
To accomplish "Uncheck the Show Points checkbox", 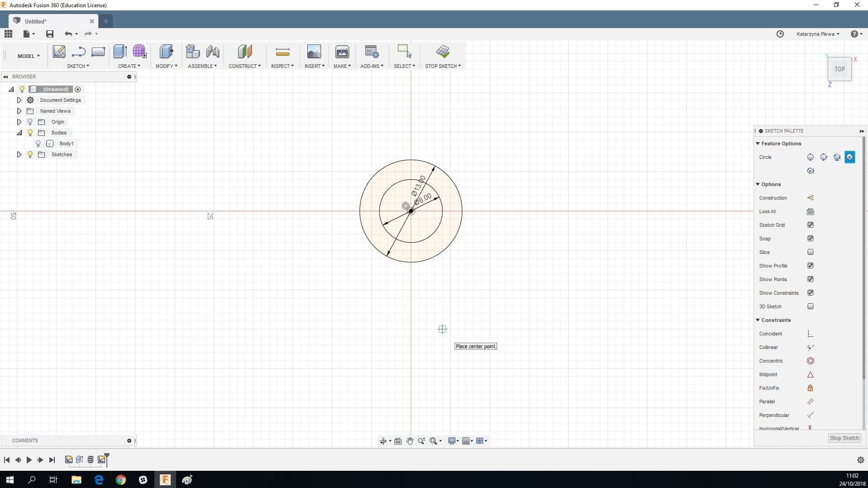I will pos(810,279).
